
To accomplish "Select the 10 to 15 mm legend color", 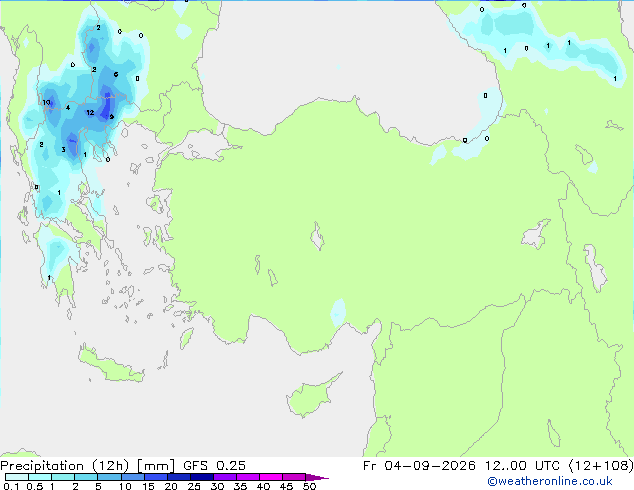I will pos(133,477).
